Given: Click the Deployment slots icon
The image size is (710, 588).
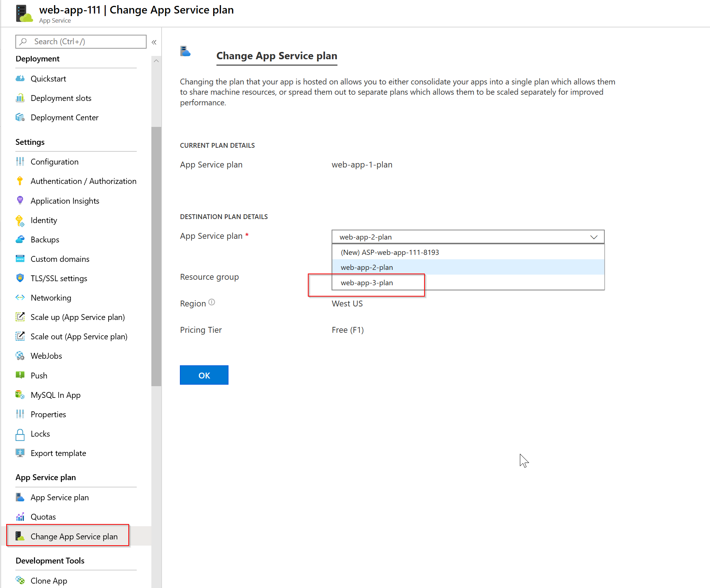Looking at the screenshot, I should [20, 98].
